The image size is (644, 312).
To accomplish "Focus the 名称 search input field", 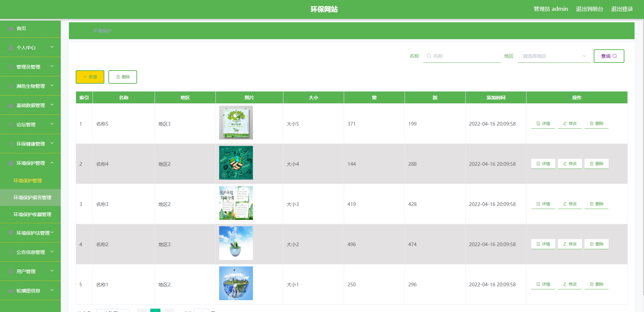I will pos(462,56).
